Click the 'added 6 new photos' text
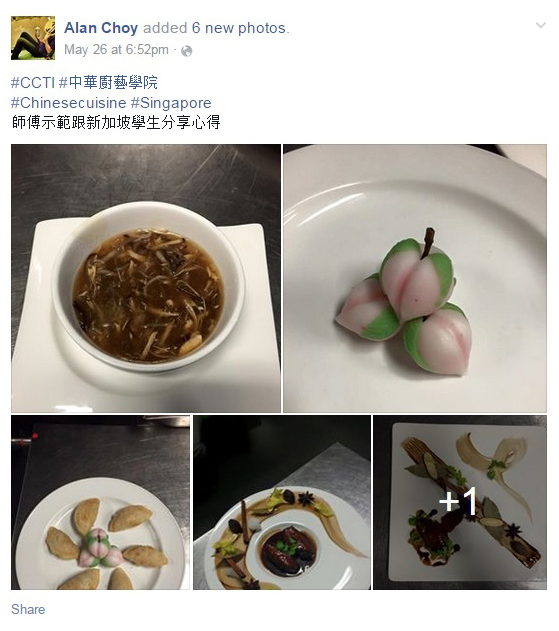Viewport: 559px width, 631px height. point(216,28)
